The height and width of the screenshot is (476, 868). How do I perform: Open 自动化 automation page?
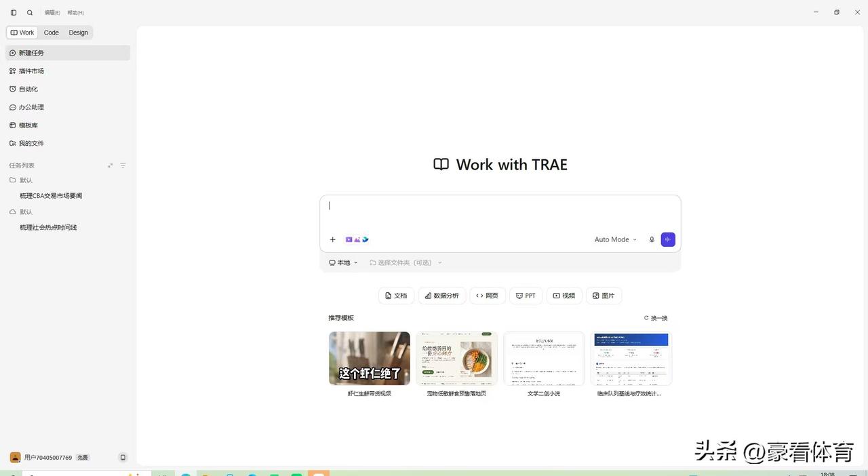click(x=68, y=89)
